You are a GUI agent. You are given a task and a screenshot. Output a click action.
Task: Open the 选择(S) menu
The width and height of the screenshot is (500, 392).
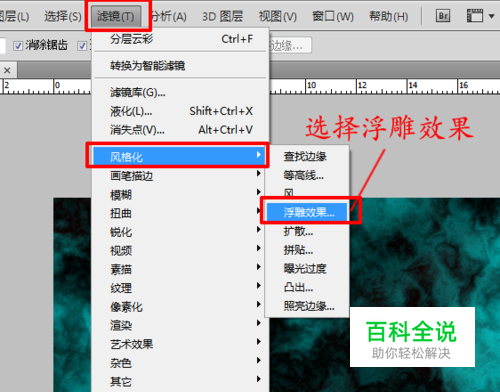click(x=63, y=16)
